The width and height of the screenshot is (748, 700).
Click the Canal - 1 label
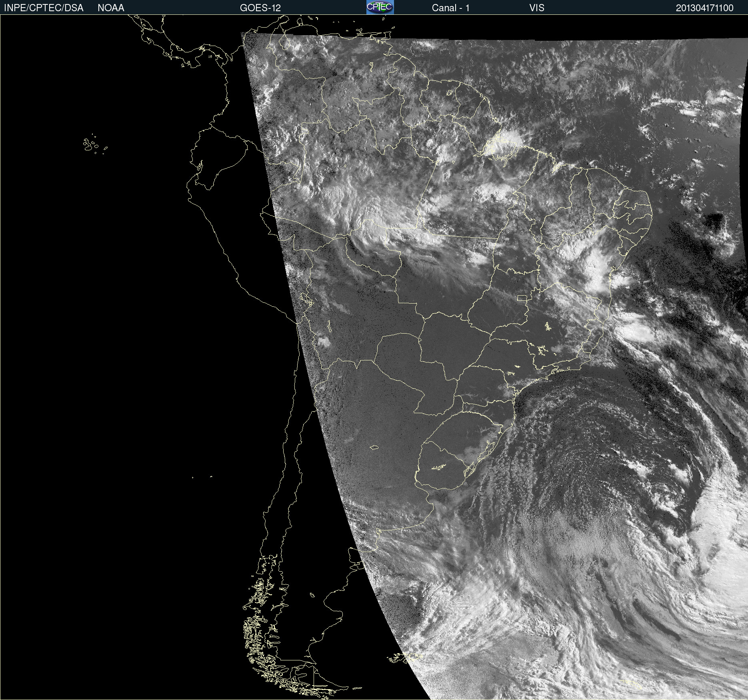pos(450,8)
